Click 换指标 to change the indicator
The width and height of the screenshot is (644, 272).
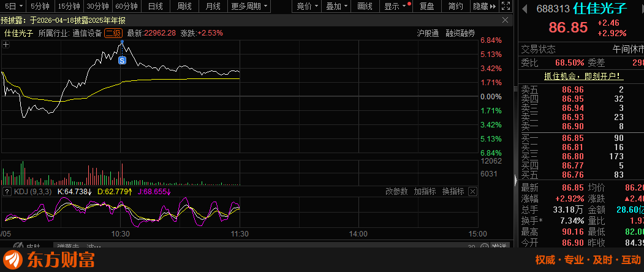453,192
